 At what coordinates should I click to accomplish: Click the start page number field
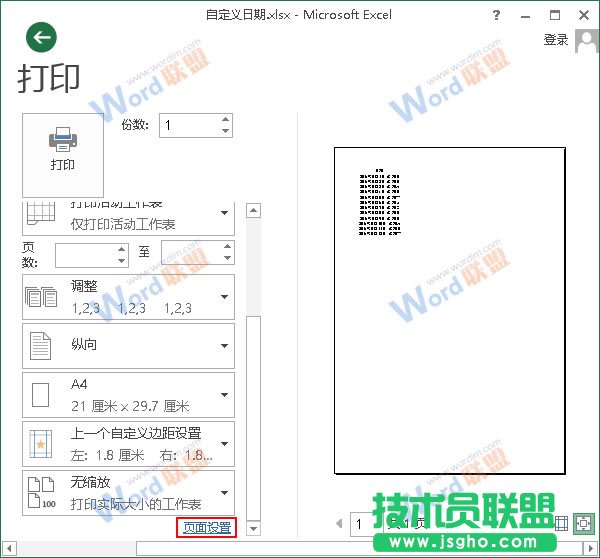86,255
